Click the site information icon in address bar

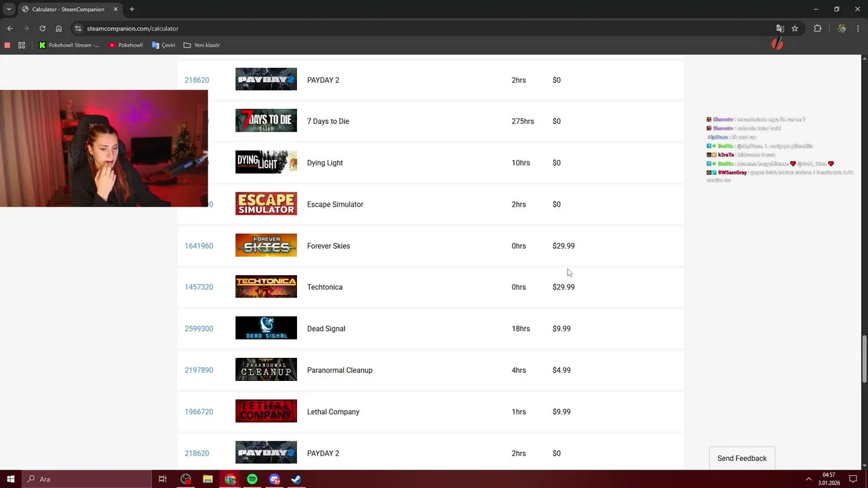[78, 28]
